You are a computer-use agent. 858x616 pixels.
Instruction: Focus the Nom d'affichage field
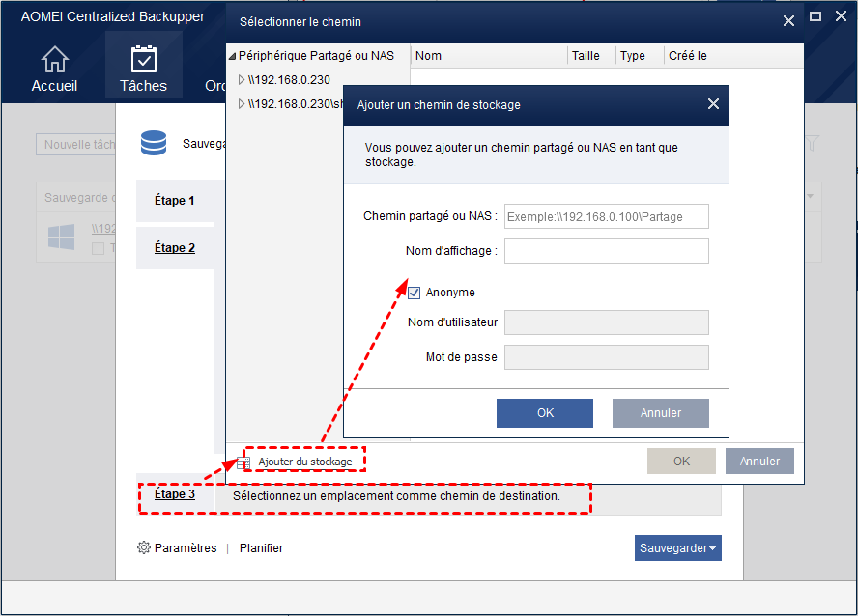[x=606, y=251]
